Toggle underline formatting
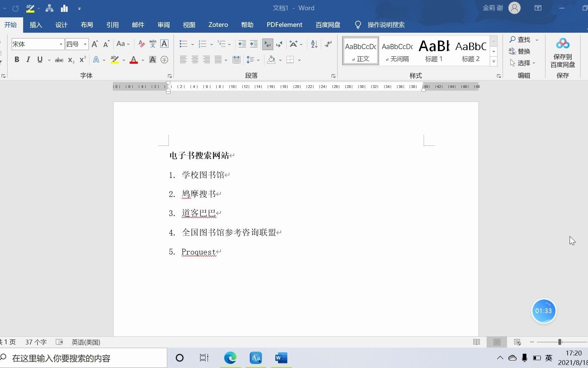 tap(40, 60)
